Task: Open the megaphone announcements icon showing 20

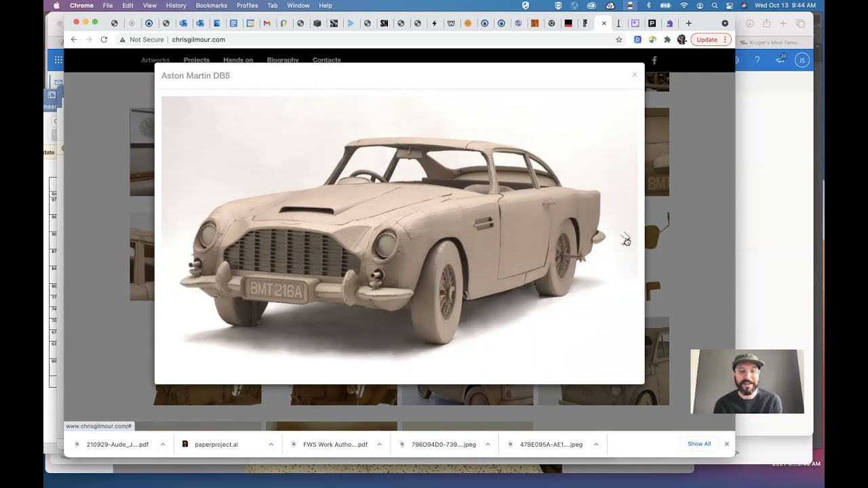Action: (781, 60)
